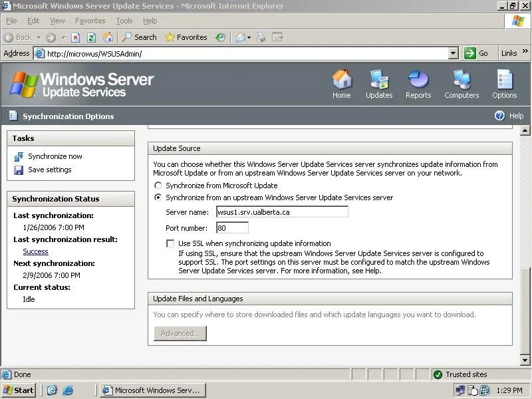Click the page scrollbar down arrow

click(x=525, y=360)
